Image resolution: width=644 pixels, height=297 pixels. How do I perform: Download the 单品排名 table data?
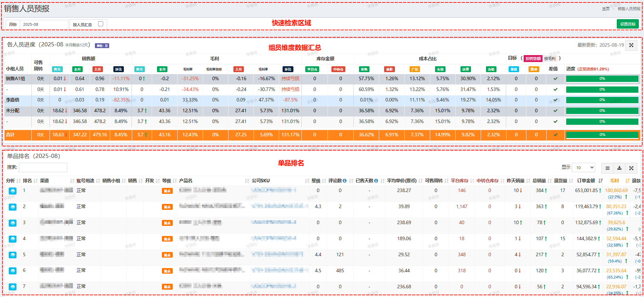coord(619,168)
